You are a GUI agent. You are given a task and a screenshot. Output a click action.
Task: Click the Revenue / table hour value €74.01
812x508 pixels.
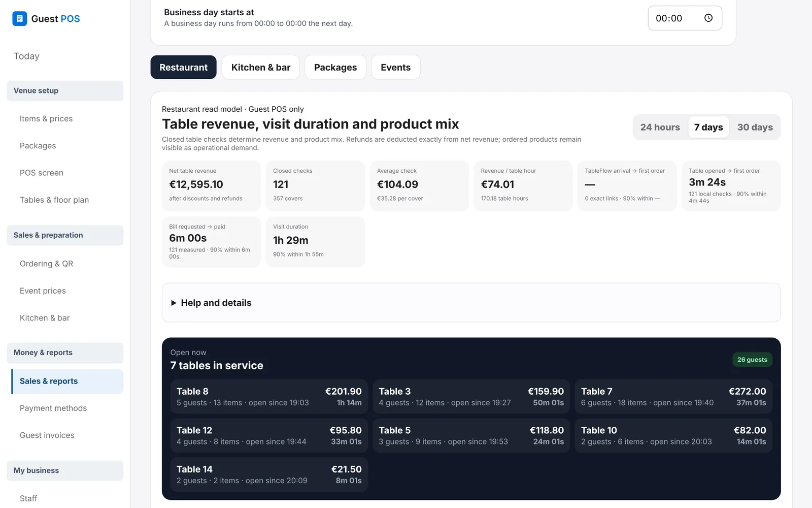[497, 184]
